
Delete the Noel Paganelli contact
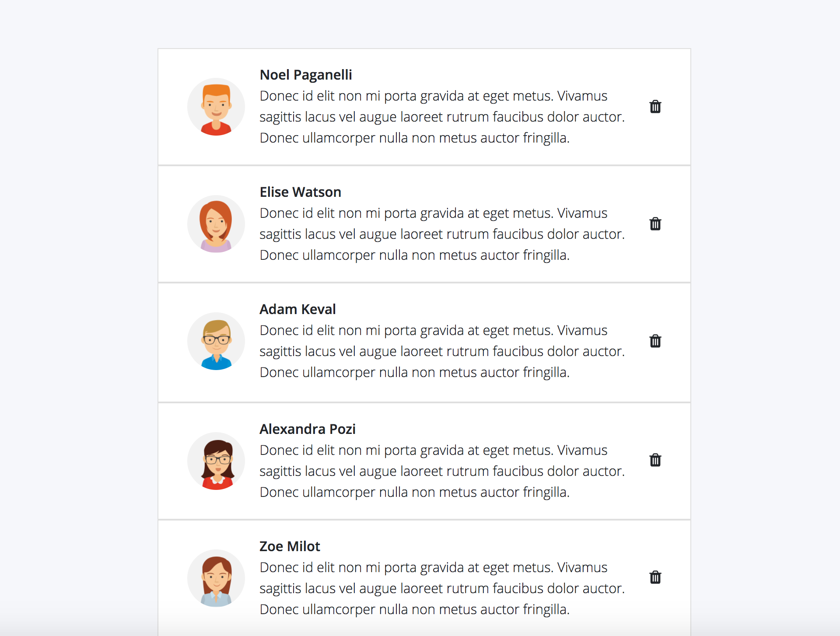click(655, 106)
